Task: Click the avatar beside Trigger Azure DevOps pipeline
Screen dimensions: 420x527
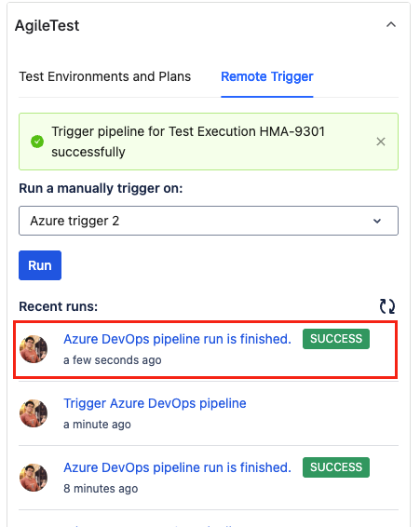Action: click(34, 413)
